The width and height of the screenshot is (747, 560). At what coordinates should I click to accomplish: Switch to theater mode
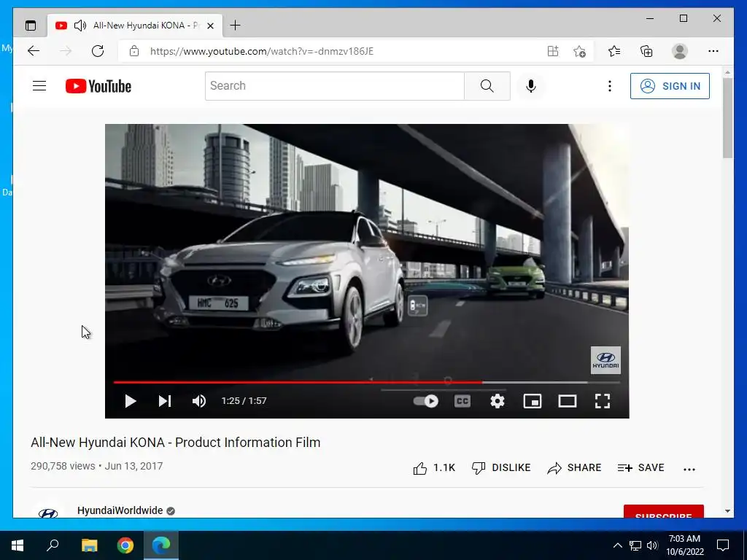pyautogui.click(x=568, y=401)
